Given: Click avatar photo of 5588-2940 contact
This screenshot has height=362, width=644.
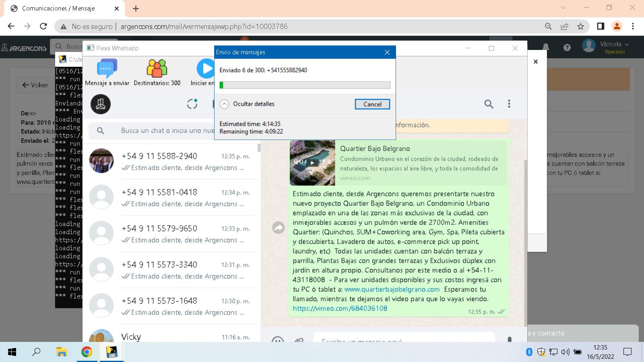Looking at the screenshot, I should tap(101, 161).
